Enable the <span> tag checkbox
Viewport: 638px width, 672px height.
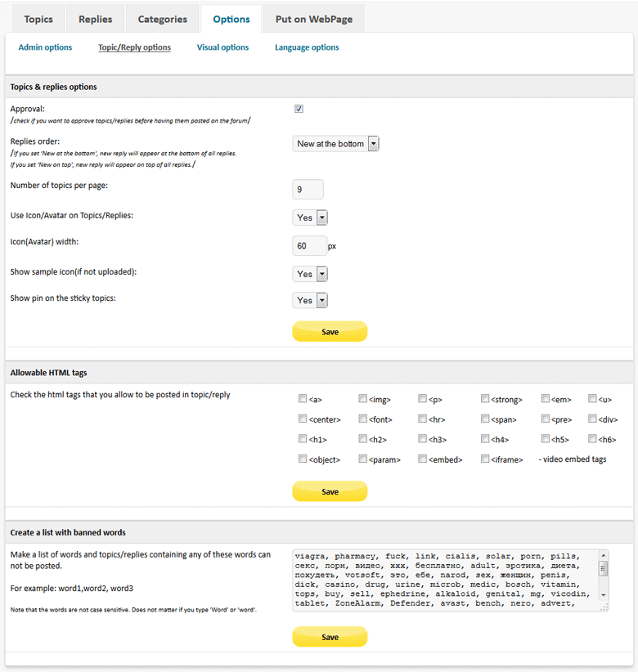[x=485, y=419]
